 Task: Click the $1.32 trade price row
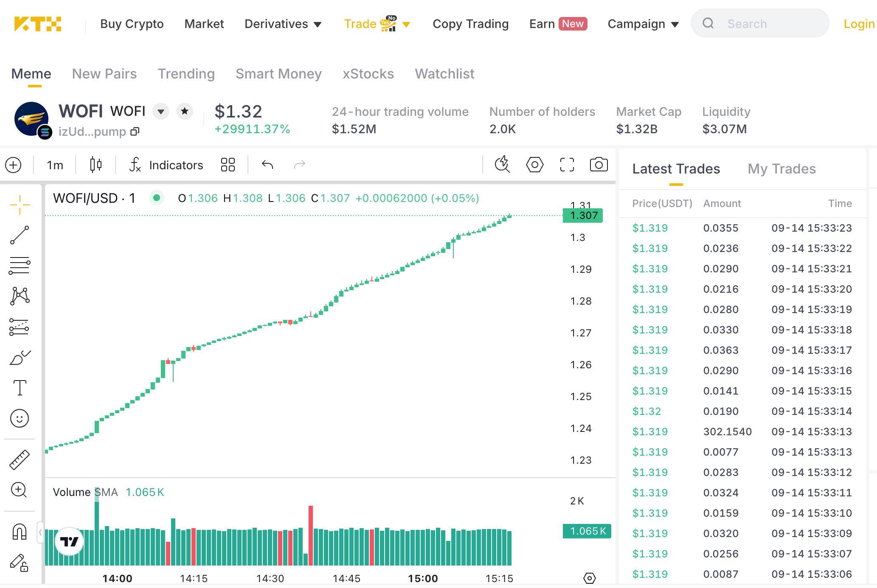point(742,411)
